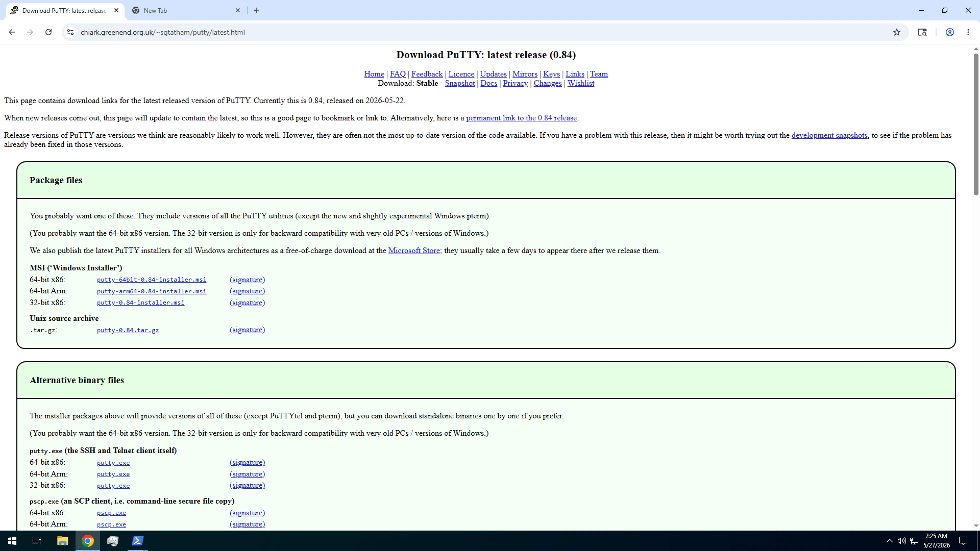This screenshot has height=551, width=980.
Task: Follow the permanent link to the 0.84 release
Action: click(521, 118)
